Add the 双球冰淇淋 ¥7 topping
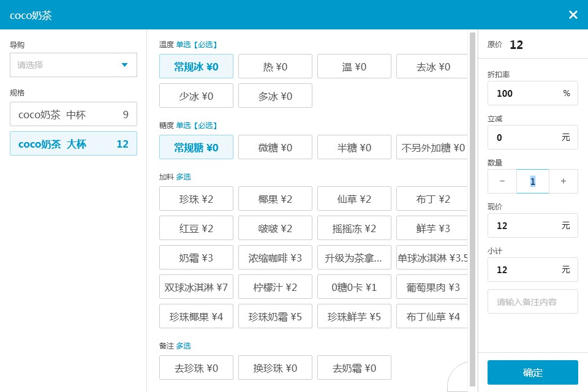The height and width of the screenshot is (392, 588). point(196,287)
